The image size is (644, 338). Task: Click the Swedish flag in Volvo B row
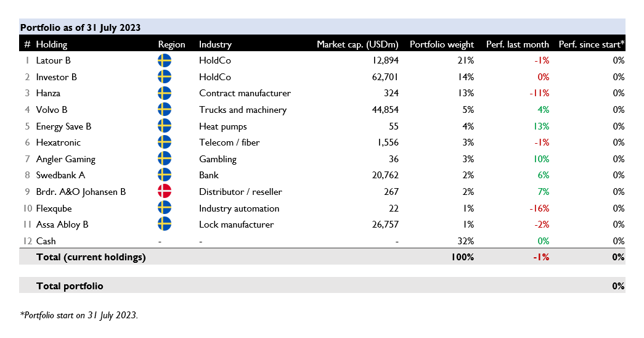[x=165, y=110]
